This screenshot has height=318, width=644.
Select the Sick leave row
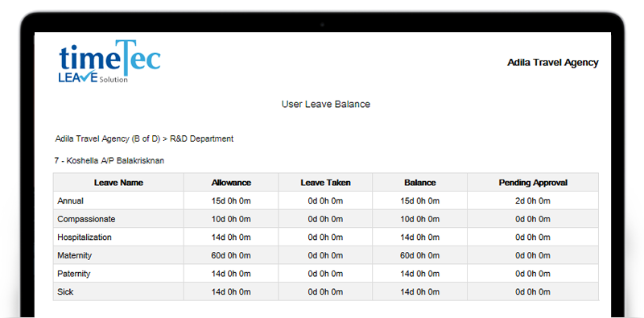click(326, 291)
